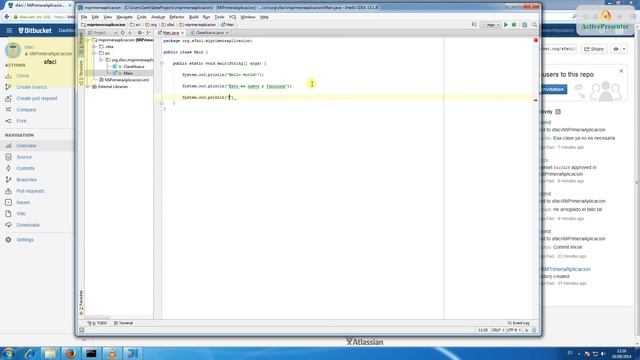This screenshot has width=640, height=360.
Task: Open the File menu
Action: point(84,17)
